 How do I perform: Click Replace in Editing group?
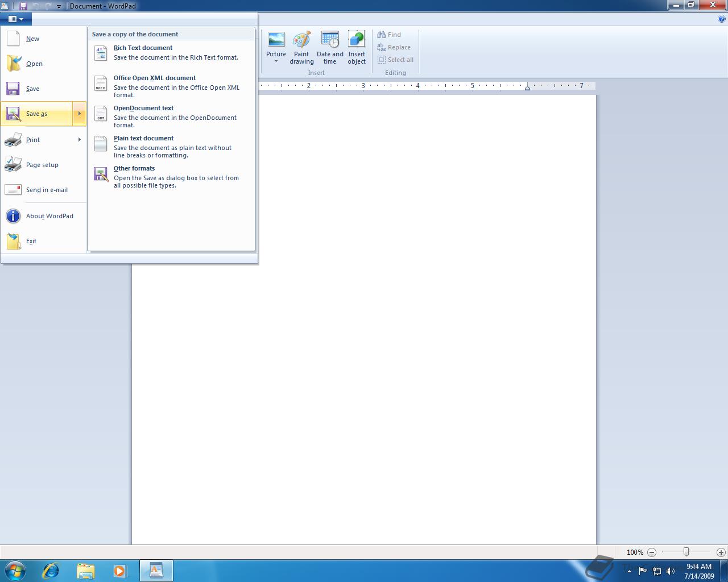point(394,47)
